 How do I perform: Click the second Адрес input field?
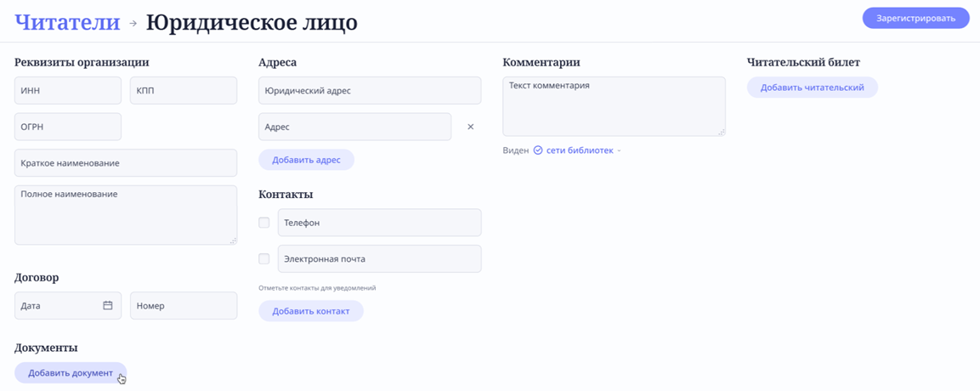click(355, 127)
